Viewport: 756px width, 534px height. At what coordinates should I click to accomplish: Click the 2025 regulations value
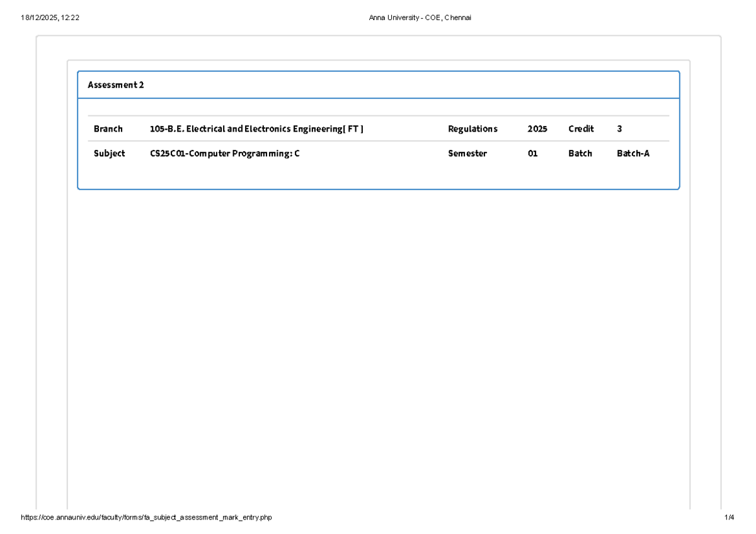tap(537, 129)
